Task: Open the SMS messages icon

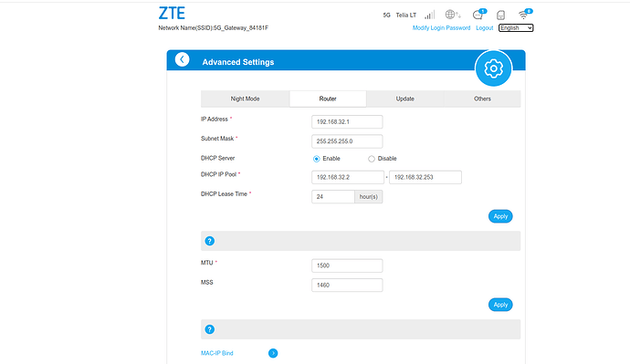Action: click(x=478, y=15)
